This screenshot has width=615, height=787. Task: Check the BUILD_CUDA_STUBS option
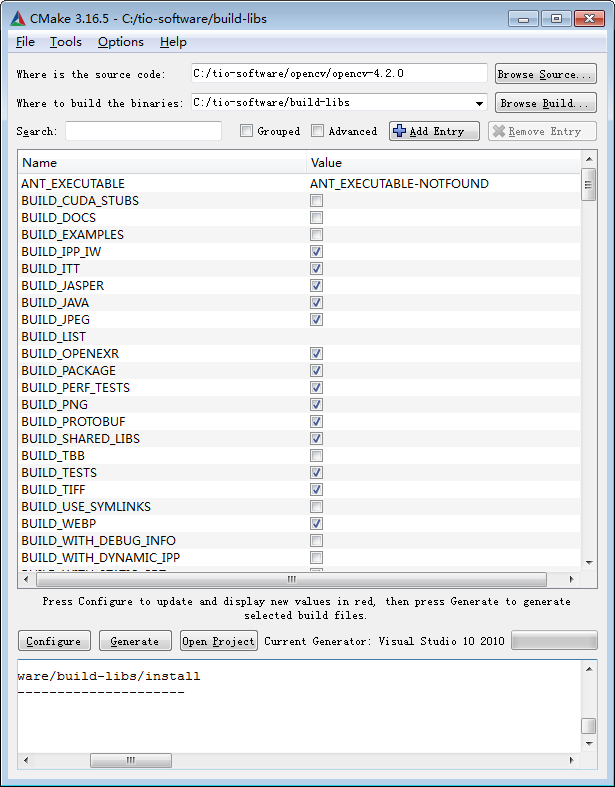tap(316, 201)
